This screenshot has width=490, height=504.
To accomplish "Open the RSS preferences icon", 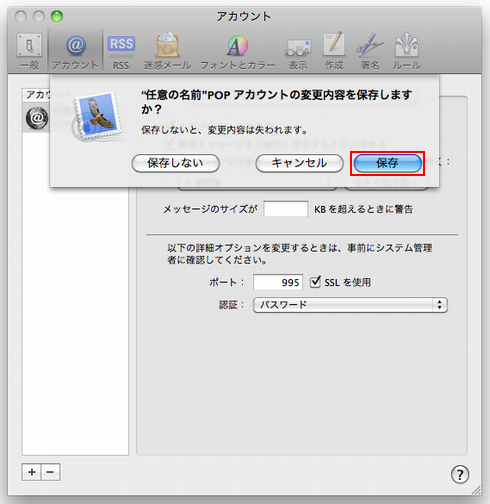I will (121, 51).
